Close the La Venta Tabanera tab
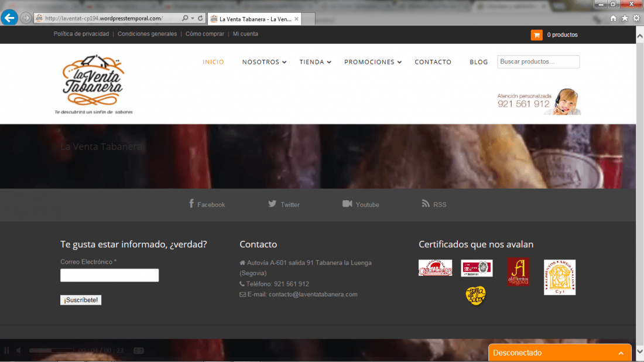 click(296, 19)
